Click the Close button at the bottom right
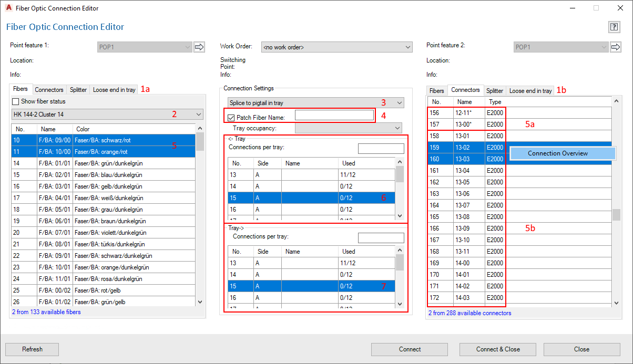Screen dimensions: 633x364 [x=581, y=349]
